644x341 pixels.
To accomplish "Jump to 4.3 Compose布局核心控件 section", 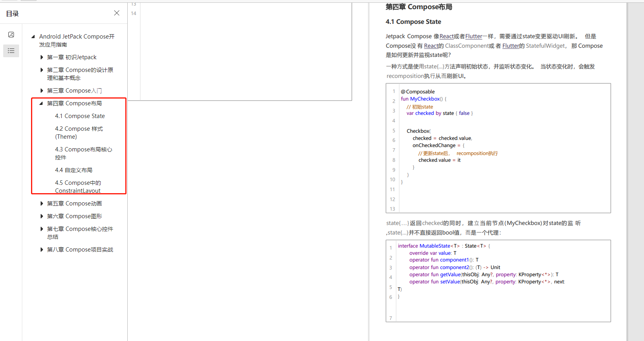I will (x=84, y=153).
